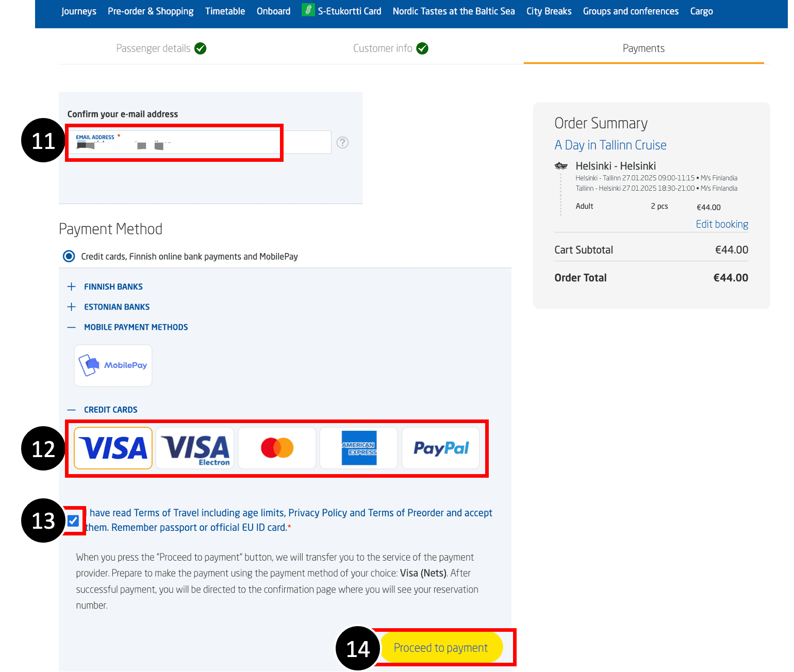Open Nordic Tastes at the Baltic Sea

454,11
